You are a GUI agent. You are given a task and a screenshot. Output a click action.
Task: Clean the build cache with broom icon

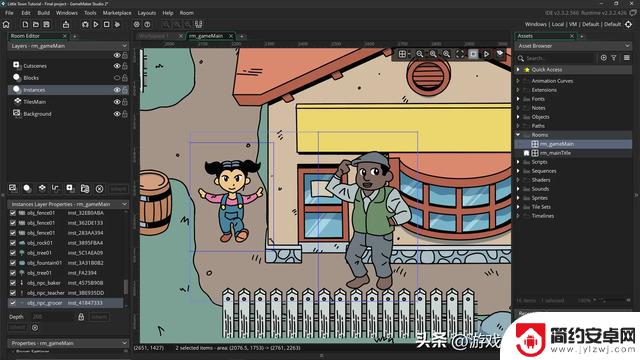coord(117,24)
